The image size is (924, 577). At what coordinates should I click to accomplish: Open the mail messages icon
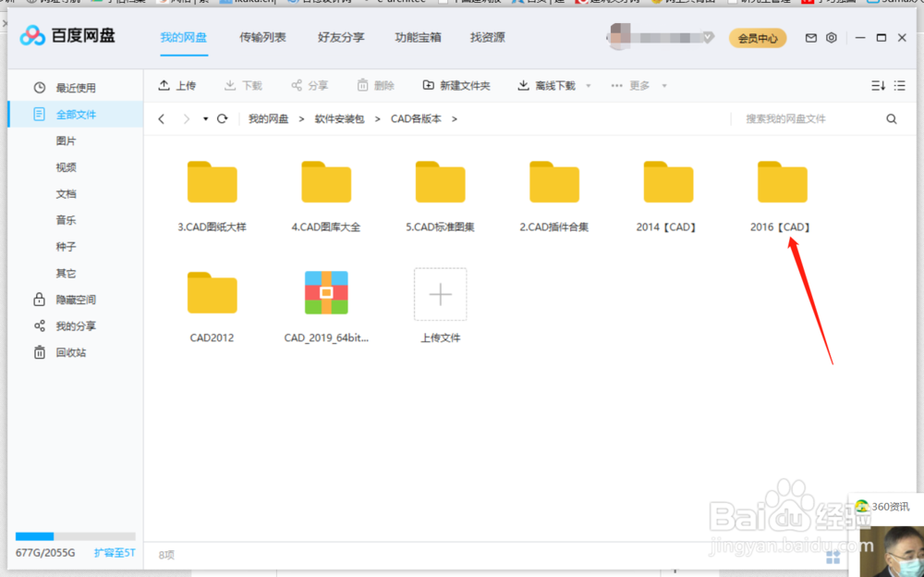tap(811, 38)
